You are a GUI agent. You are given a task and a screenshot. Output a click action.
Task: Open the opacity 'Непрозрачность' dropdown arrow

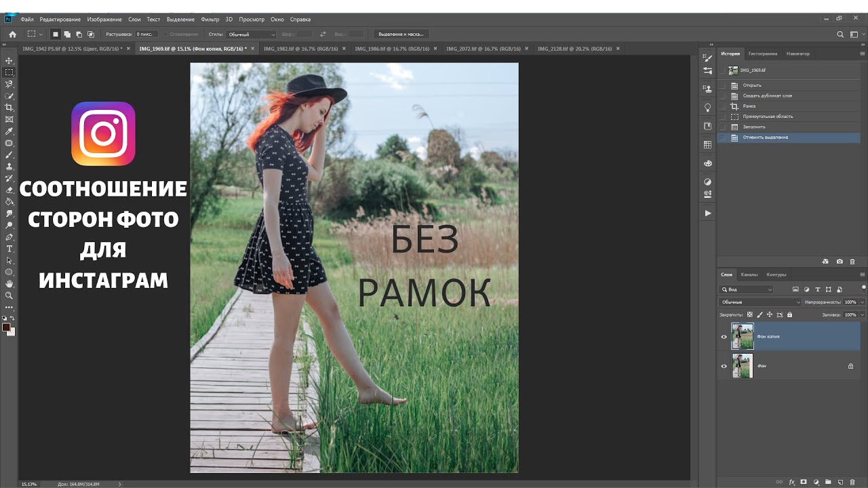coord(862,302)
